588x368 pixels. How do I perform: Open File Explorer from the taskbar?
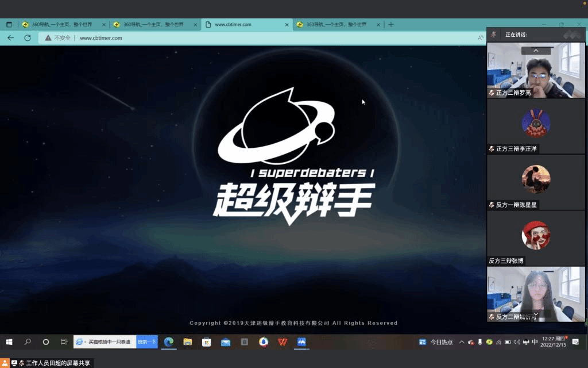pyautogui.click(x=188, y=342)
